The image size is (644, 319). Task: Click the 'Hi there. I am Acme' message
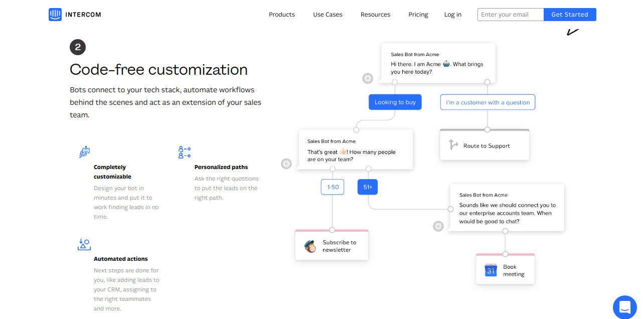[x=438, y=63]
